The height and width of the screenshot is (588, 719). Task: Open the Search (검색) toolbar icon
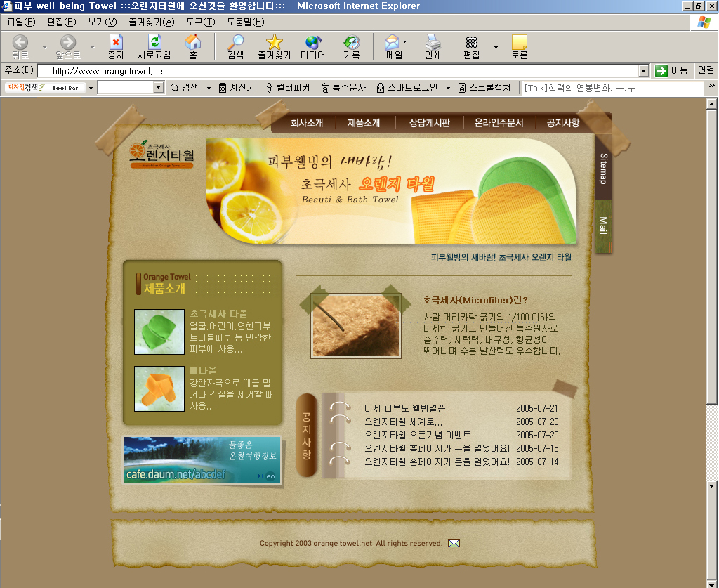click(x=236, y=47)
